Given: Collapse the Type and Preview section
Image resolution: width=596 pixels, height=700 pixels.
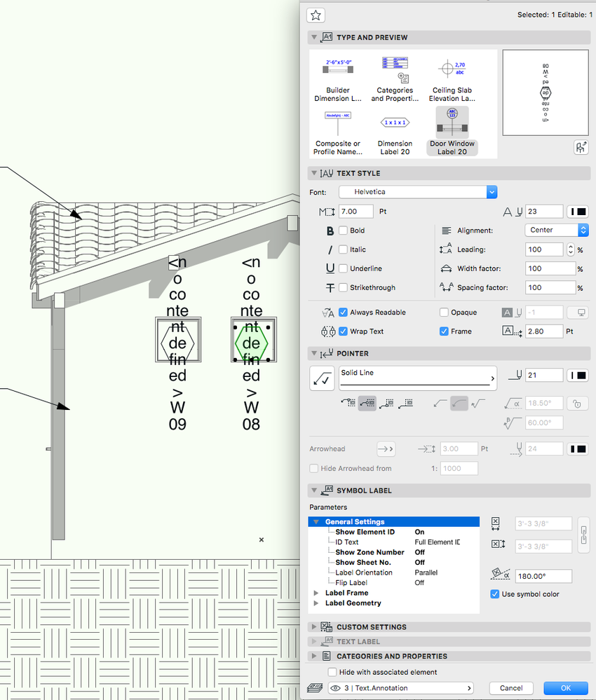Looking at the screenshot, I should 314,37.
